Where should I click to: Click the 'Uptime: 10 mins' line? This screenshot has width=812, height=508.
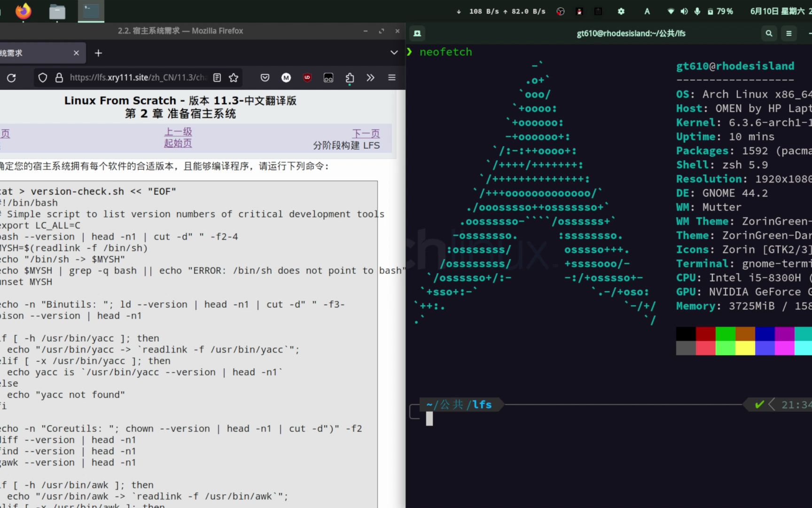[x=725, y=136]
